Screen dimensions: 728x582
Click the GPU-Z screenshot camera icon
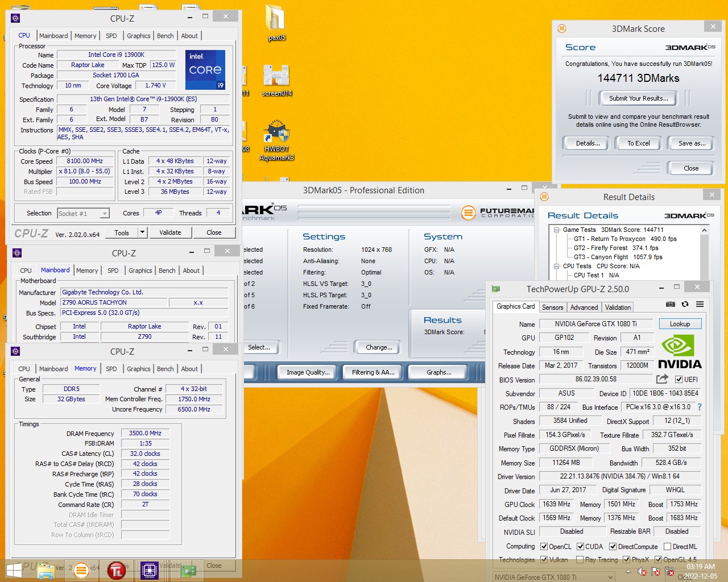[x=671, y=305]
